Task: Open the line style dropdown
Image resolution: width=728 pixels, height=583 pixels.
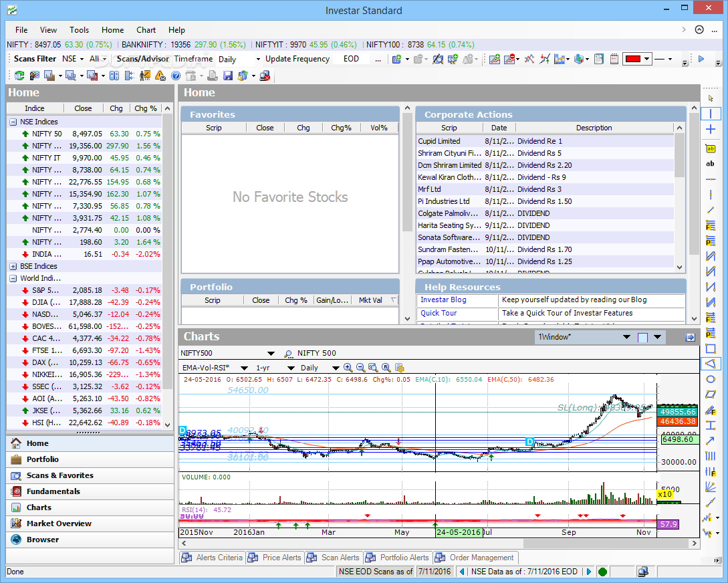Action: [669, 59]
